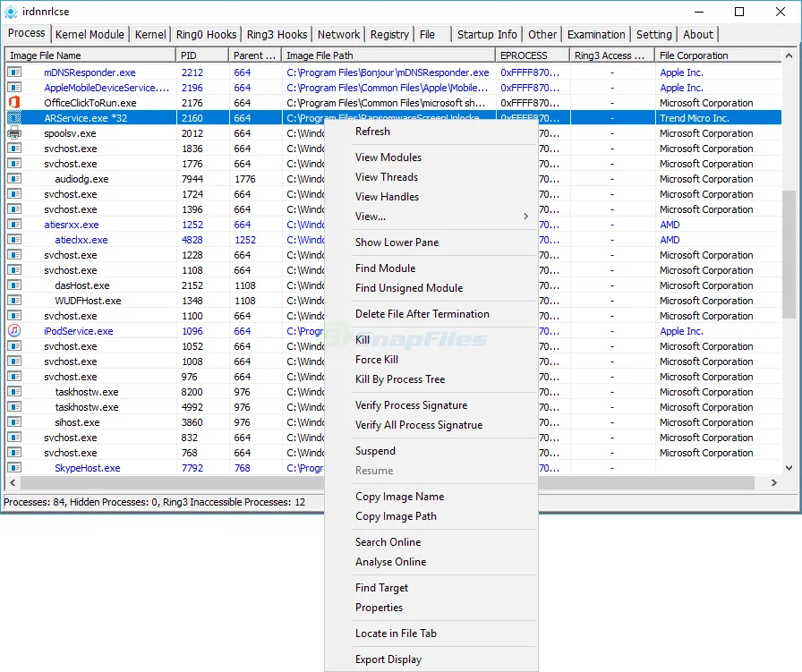Viewport: 802px width, 672px height.
Task: Click the vertical scrollbar down arrow
Action: coord(789,467)
